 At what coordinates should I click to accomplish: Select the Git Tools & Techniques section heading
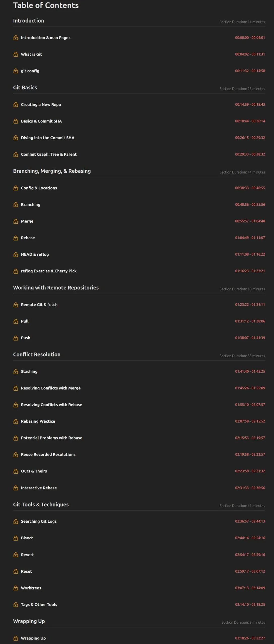(x=41, y=504)
